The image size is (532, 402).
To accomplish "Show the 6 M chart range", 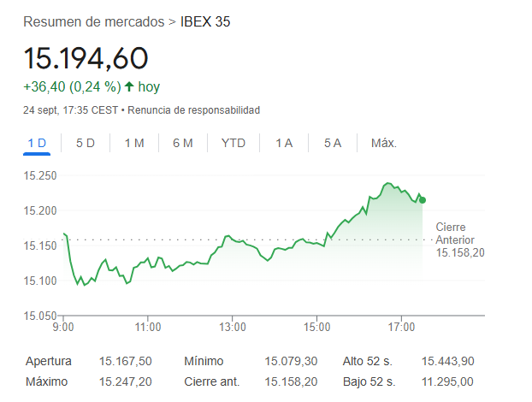I will click(x=182, y=143).
